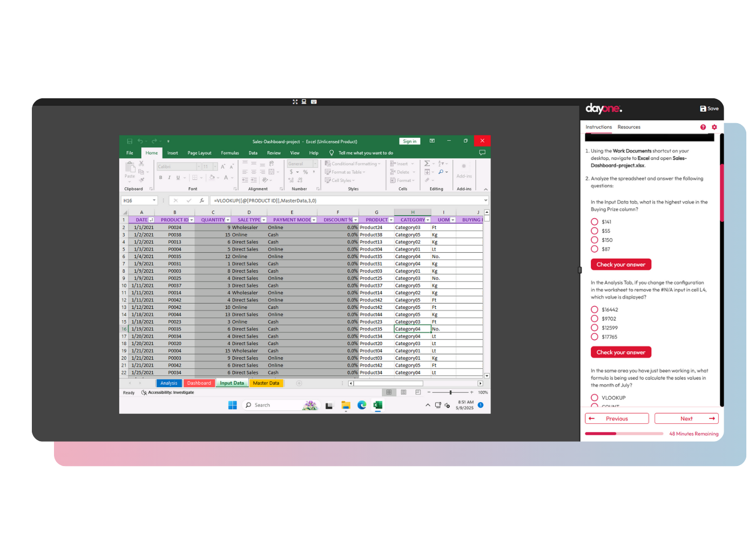Click the Save floppy disk icon in dayone
The height and width of the screenshot is (540, 756).
(703, 109)
